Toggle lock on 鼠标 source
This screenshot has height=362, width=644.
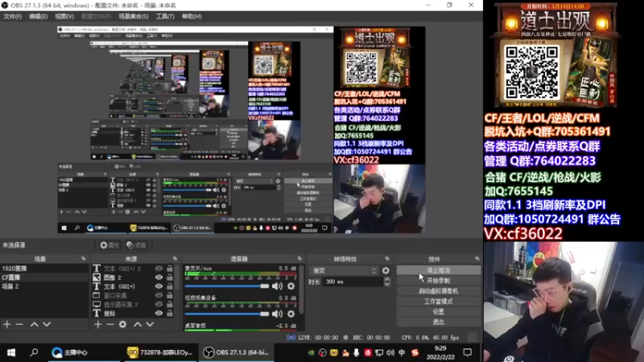click(170, 313)
